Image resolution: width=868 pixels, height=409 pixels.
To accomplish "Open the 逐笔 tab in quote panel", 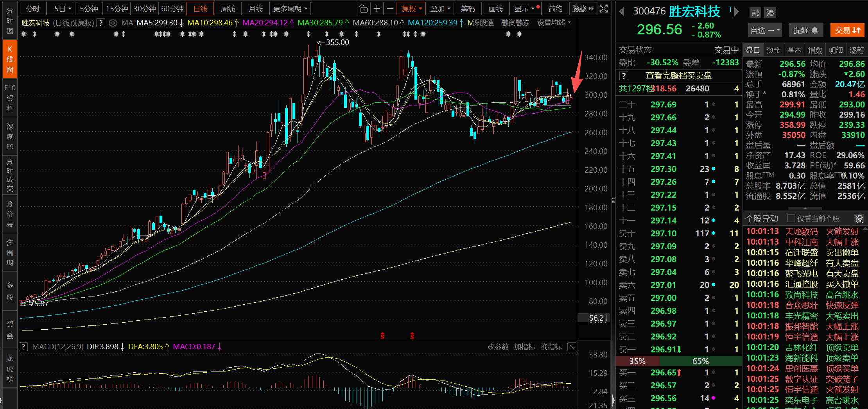I will [857, 50].
